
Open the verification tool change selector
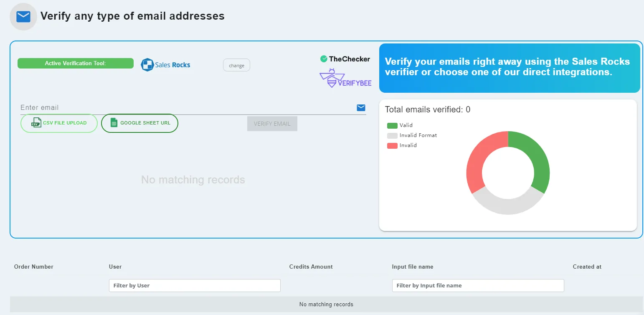click(x=236, y=65)
